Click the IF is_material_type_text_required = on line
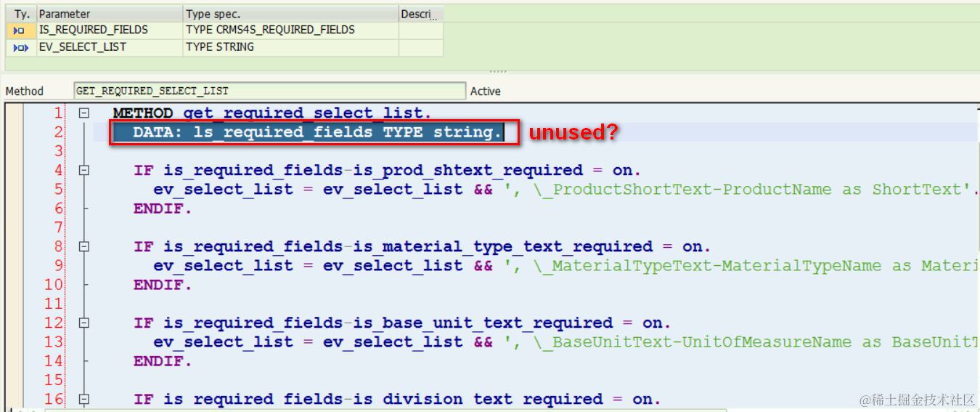This screenshot has height=412, width=980. click(422, 246)
